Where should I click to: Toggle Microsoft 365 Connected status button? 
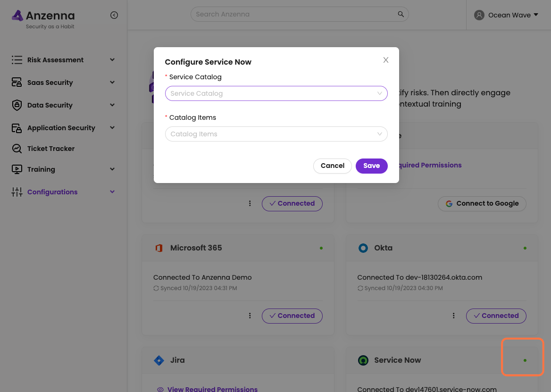[x=292, y=316]
